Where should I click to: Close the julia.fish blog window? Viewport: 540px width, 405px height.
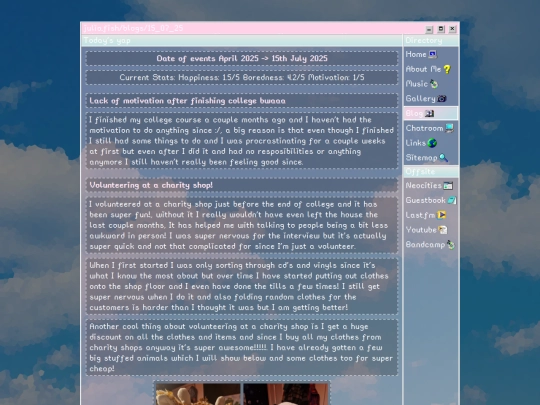(x=453, y=29)
